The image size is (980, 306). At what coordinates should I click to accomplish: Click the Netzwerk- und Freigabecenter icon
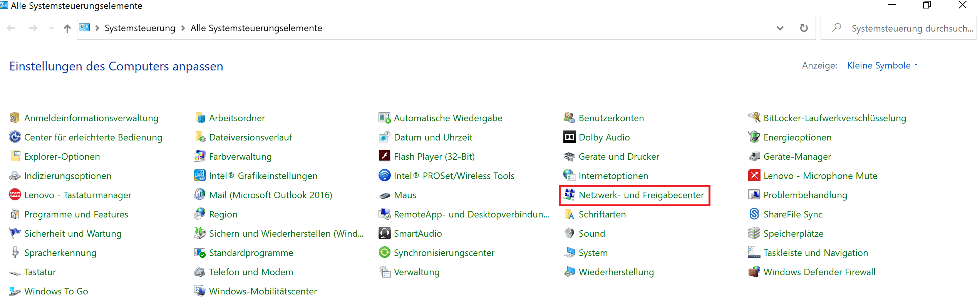[569, 195]
